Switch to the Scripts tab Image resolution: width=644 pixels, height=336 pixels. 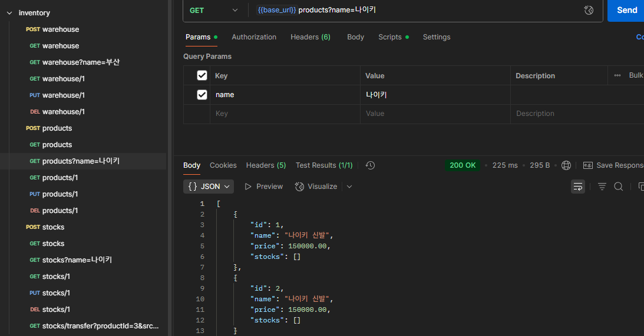(x=394, y=37)
